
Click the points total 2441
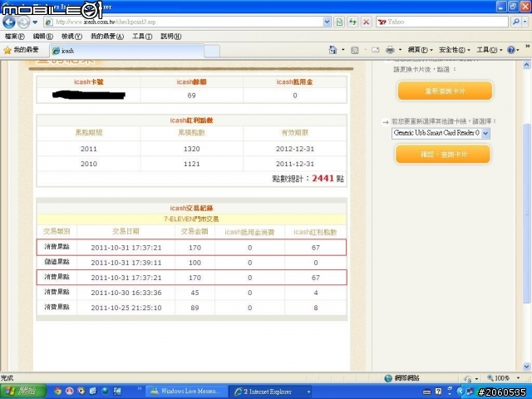pyautogui.click(x=323, y=178)
